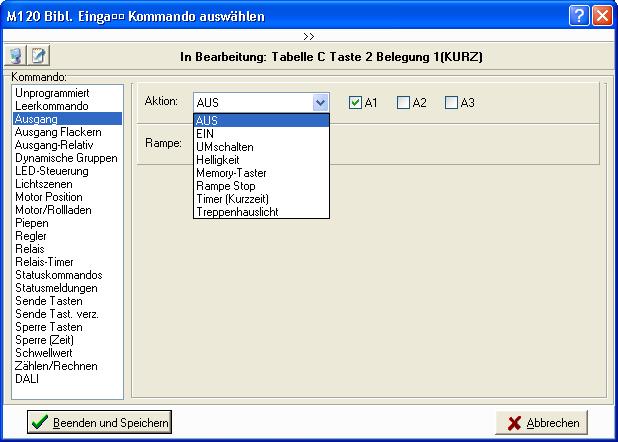Image resolution: width=618 pixels, height=442 pixels.
Task: Select Relais-Timer in the Kommando list
Action: (x=45, y=262)
